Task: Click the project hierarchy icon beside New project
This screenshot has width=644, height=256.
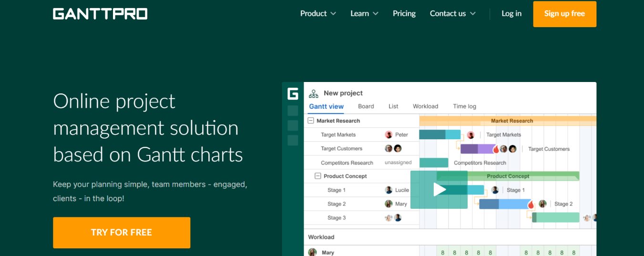Action: (x=313, y=93)
